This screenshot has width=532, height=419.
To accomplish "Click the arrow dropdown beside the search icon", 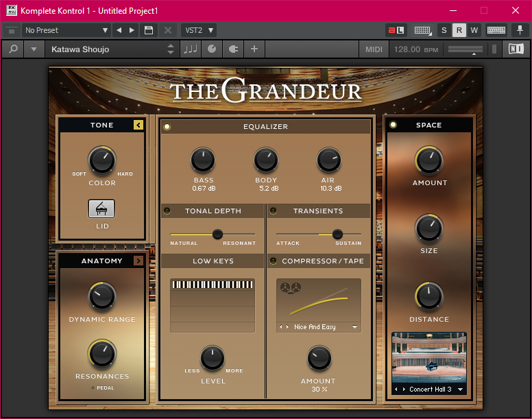I will [34, 49].
